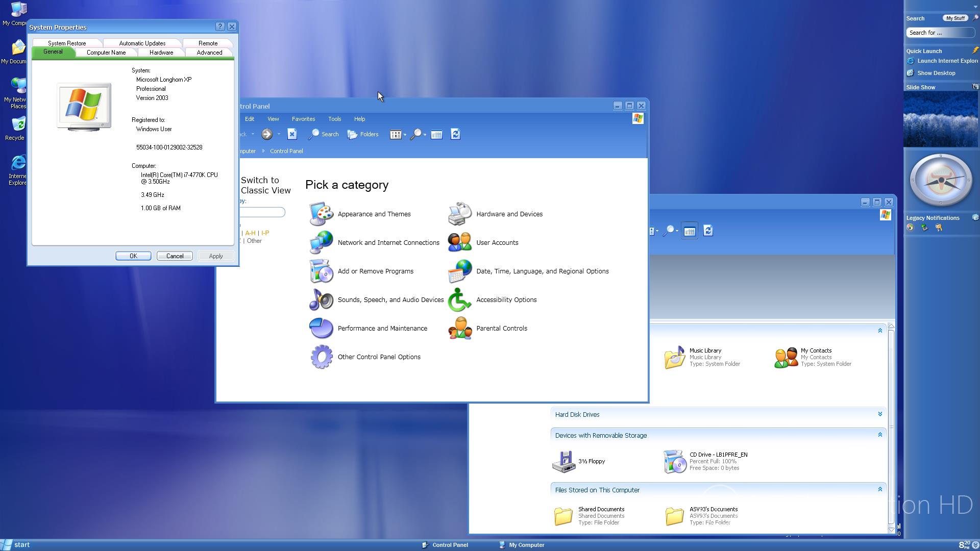The height and width of the screenshot is (551, 980).
Task: Open the Favorites menu
Action: pyautogui.click(x=303, y=119)
